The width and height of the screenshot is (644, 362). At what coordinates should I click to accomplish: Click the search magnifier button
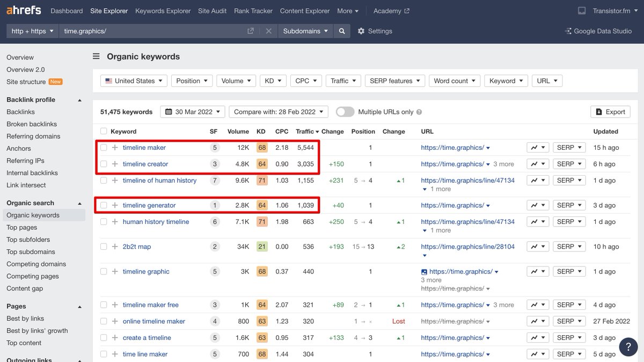(x=342, y=31)
